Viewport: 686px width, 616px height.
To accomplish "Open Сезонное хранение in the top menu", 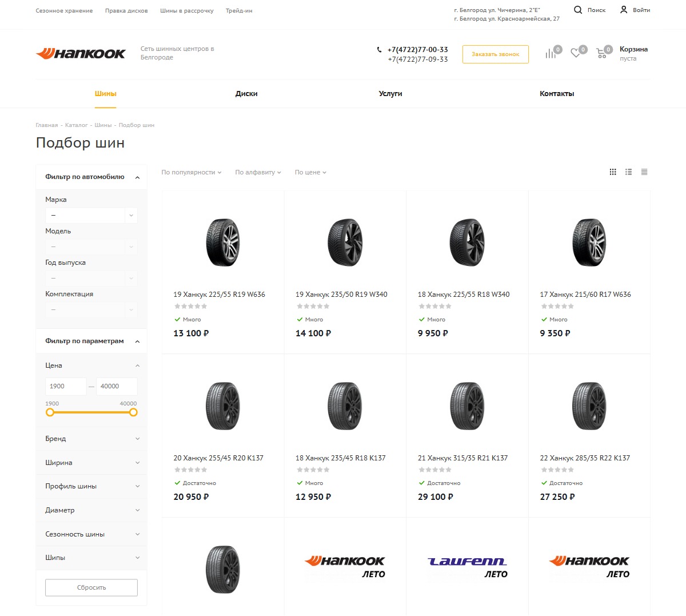I will click(x=64, y=11).
